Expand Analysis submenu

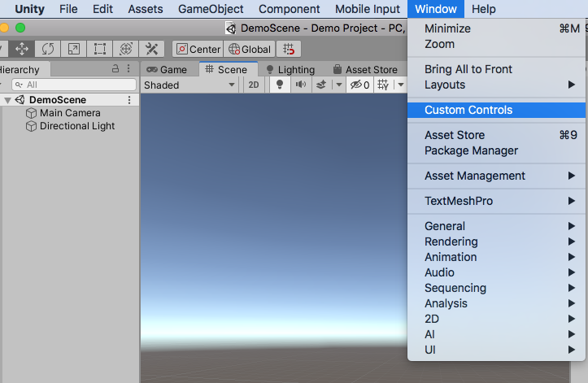click(x=496, y=303)
